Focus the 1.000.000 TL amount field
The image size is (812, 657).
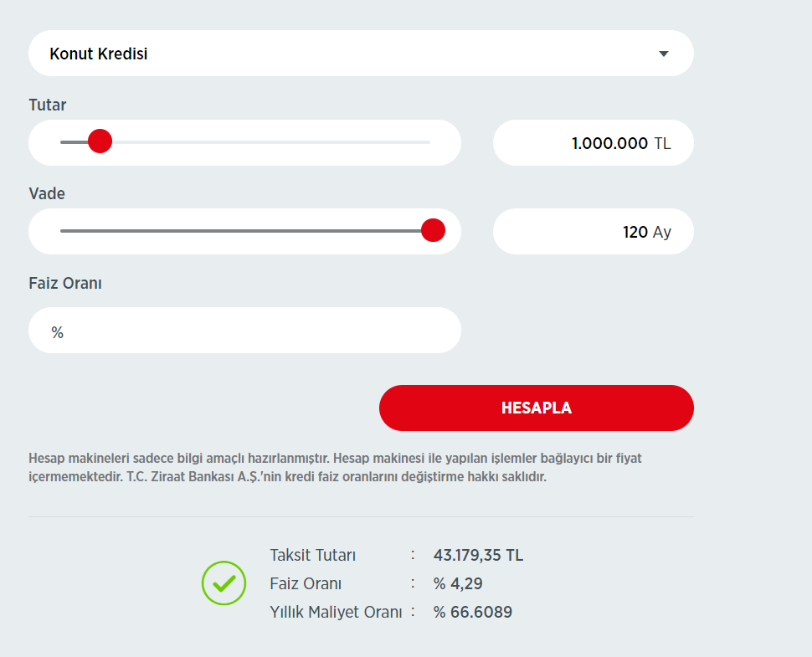point(593,143)
